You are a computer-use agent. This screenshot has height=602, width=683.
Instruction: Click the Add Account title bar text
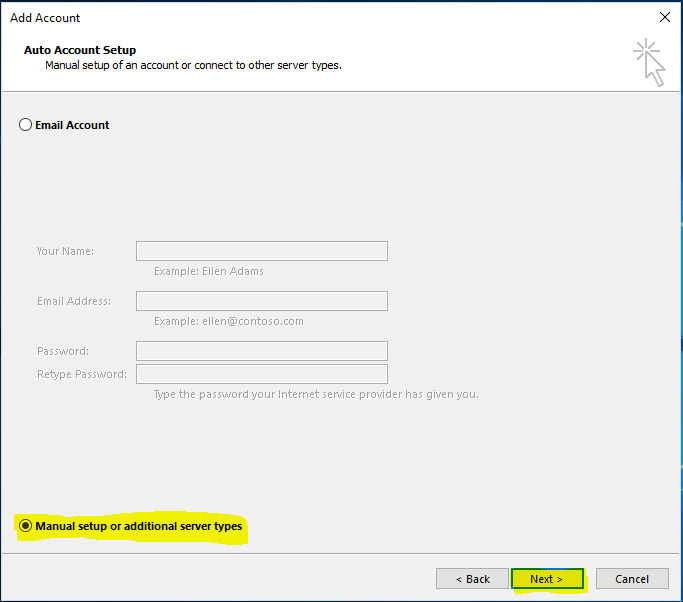pyautogui.click(x=45, y=18)
